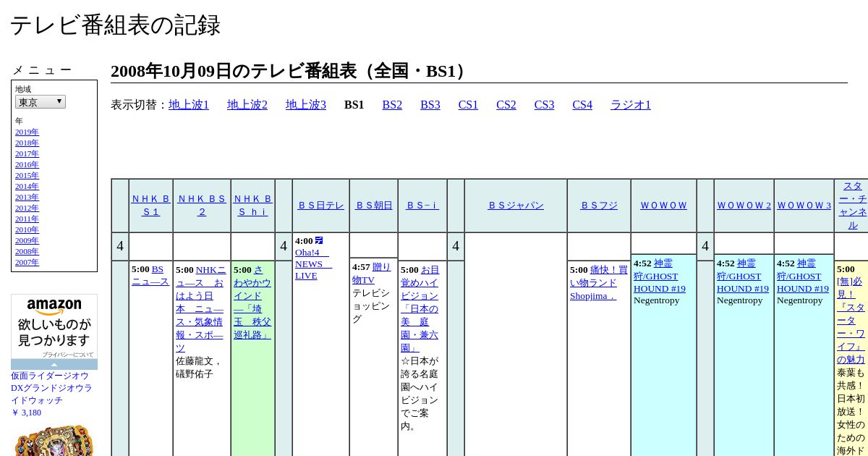The height and width of the screenshot is (456, 868).
Task: Open the 仮面ライダージオウ DXグランドジオウライドウォッチ product link
Action: 51,388
